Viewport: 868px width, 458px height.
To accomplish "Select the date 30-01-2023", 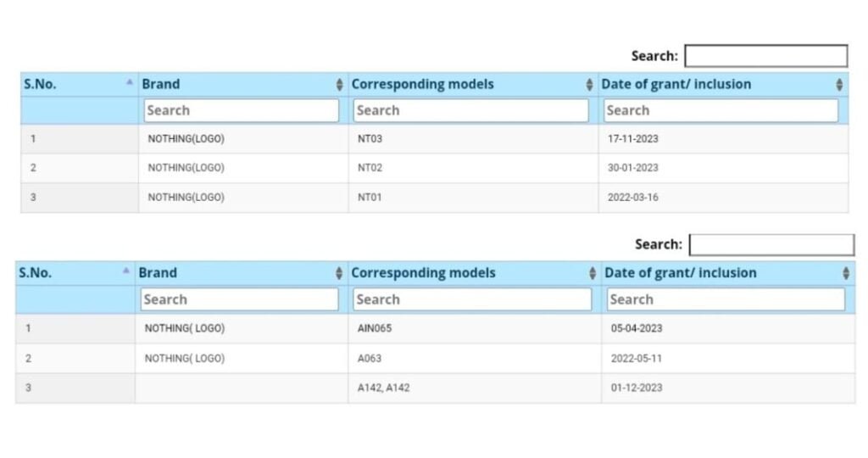I will coord(632,168).
